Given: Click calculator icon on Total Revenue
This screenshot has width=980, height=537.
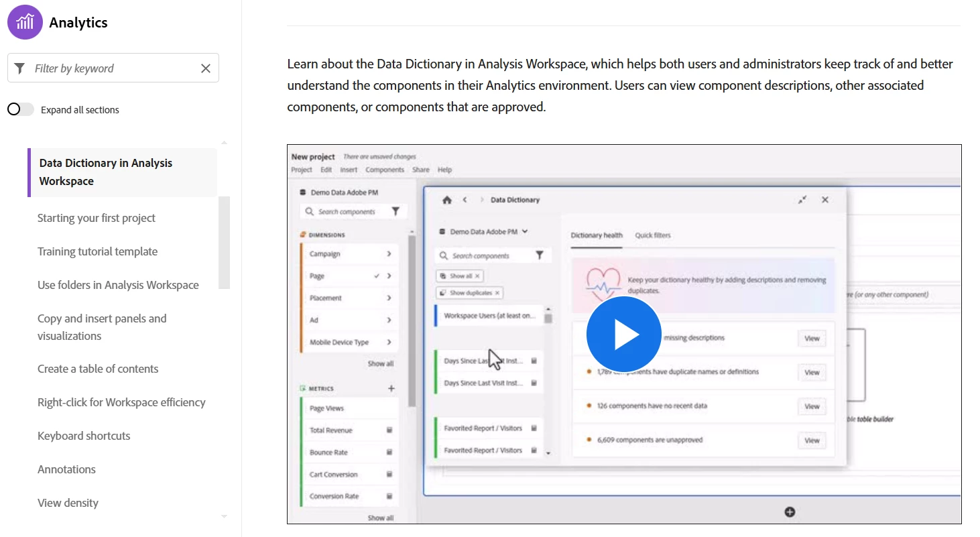Looking at the screenshot, I should click(x=389, y=430).
